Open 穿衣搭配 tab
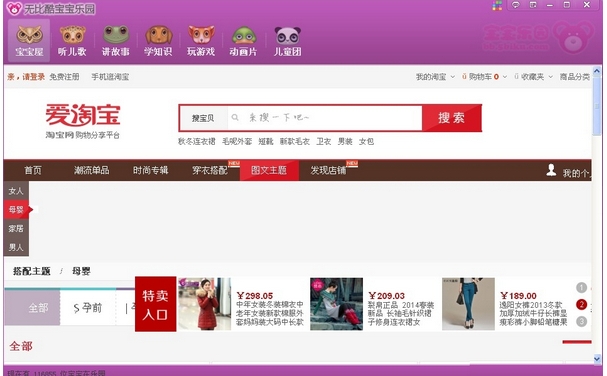The width and height of the screenshot is (607, 376). pos(210,170)
